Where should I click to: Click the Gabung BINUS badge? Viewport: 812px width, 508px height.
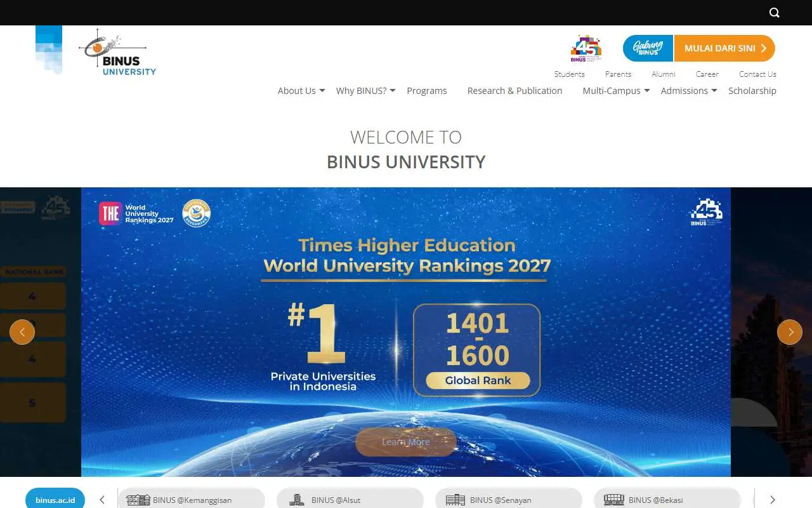tap(648, 48)
